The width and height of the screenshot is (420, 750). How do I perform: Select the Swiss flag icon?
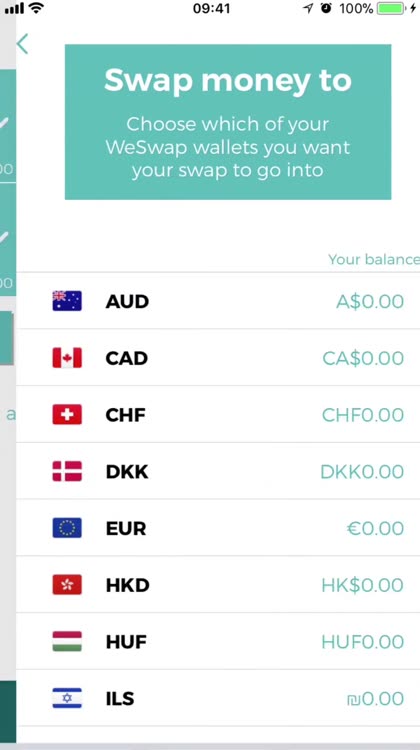pyautogui.click(x=67, y=415)
